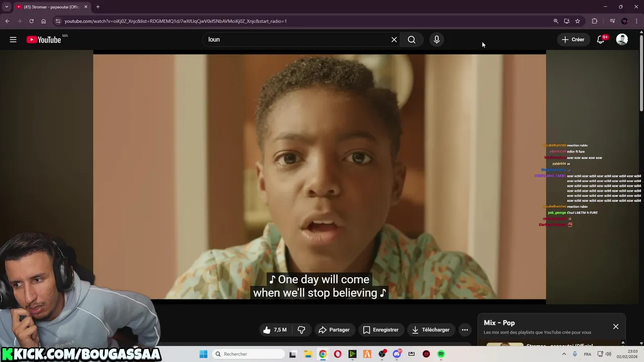The image size is (644, 362).
Task: Go back with the browser back arrow
Action: [7, 21]
